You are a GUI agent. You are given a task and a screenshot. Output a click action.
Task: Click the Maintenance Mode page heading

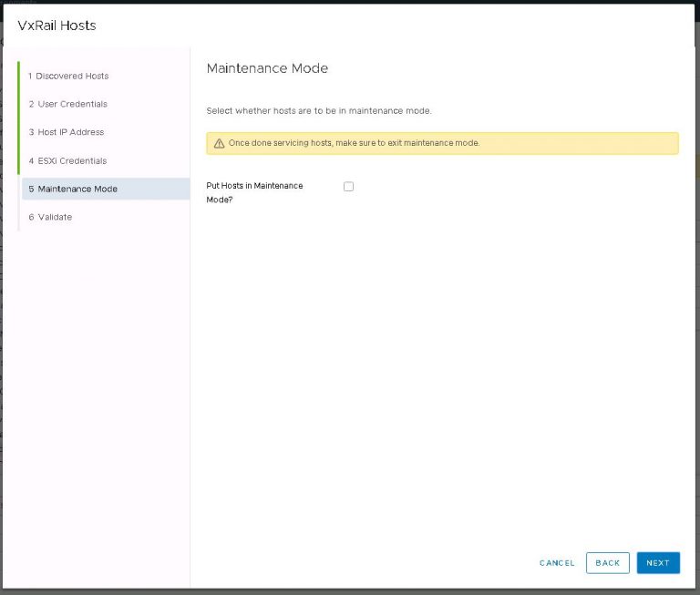267,68
